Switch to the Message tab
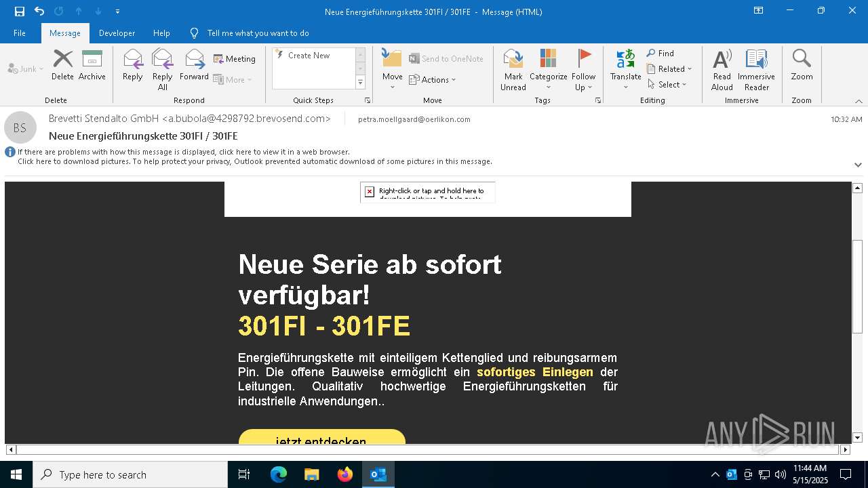This screenshot has width=868, height=488. click(65, 33)
